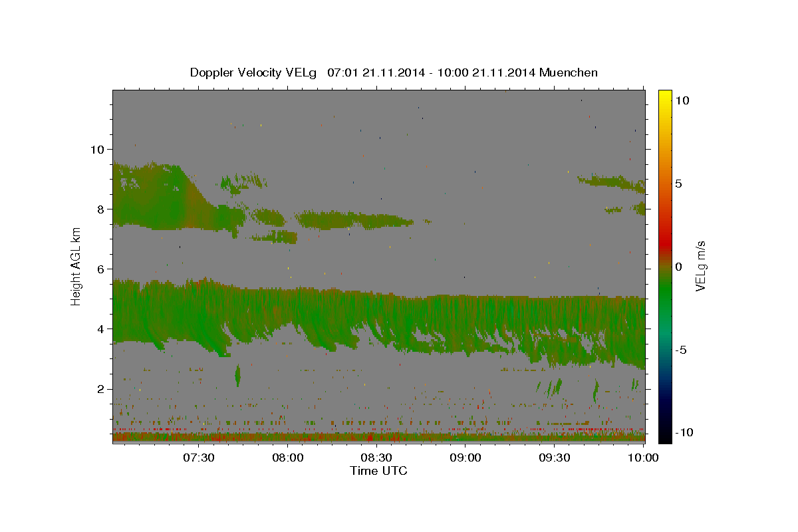Screen dimensions: 798x532
Task: Click the colorbar value 10
Action: (x=682, y=100)
